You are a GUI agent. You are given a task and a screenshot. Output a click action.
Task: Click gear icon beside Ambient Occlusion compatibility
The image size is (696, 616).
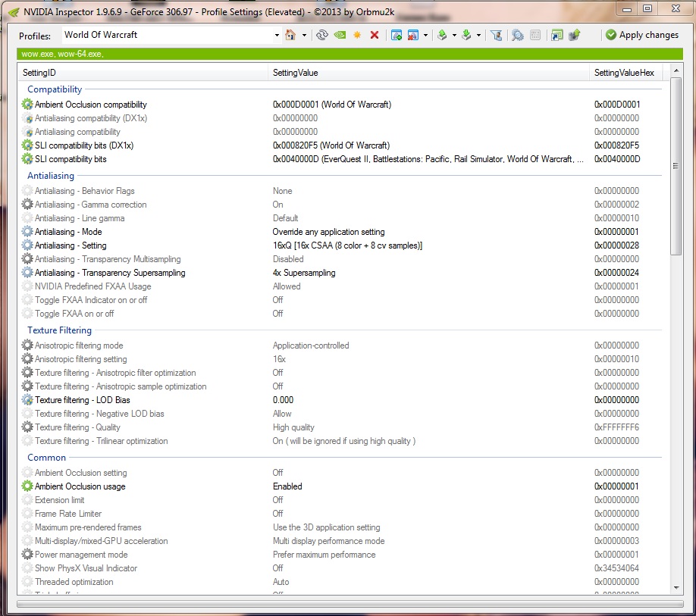tap(27, 105)
